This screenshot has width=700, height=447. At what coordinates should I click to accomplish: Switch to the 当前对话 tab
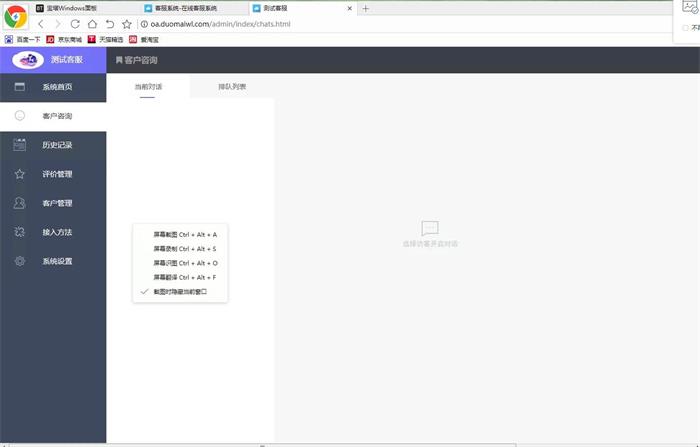point(148,87)
